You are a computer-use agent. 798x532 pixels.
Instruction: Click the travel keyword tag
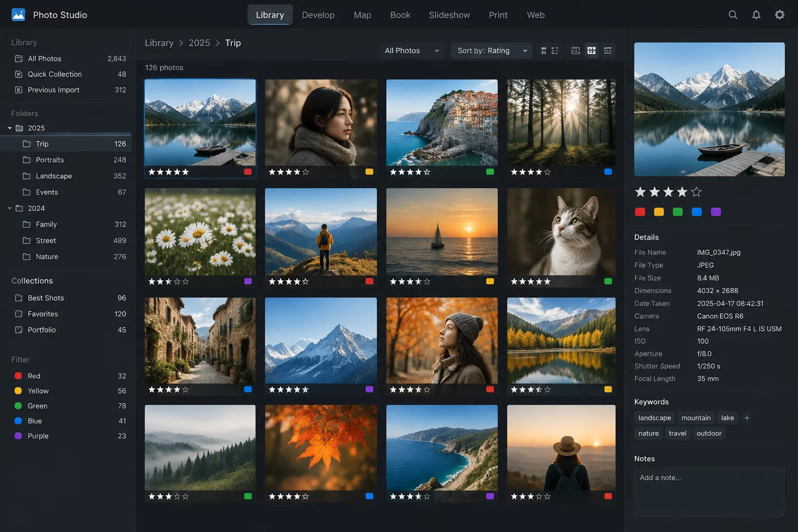pos(677,433)
